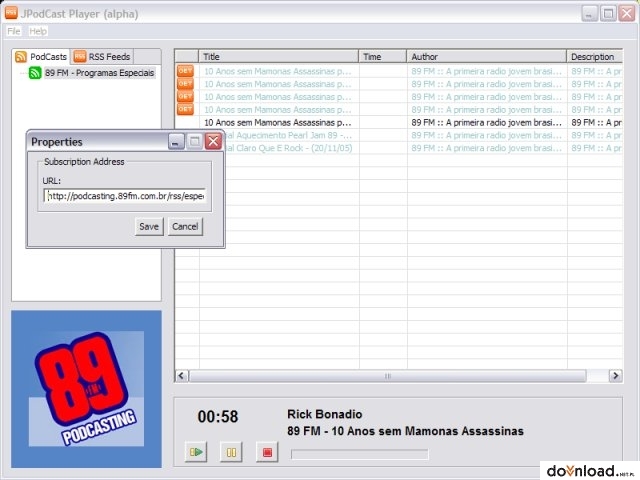
Task: Switch to the RSS Feeds tab
Action: [102, 56]
